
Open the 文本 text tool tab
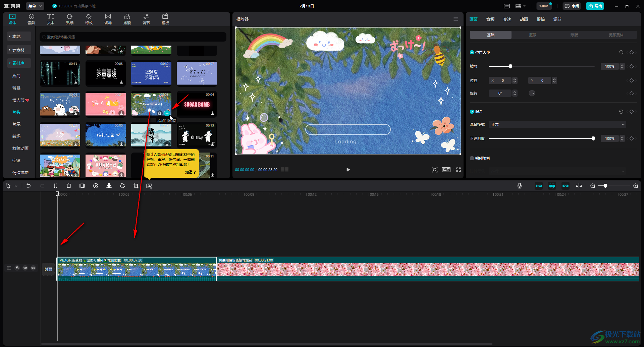click(x=51, y=19)
